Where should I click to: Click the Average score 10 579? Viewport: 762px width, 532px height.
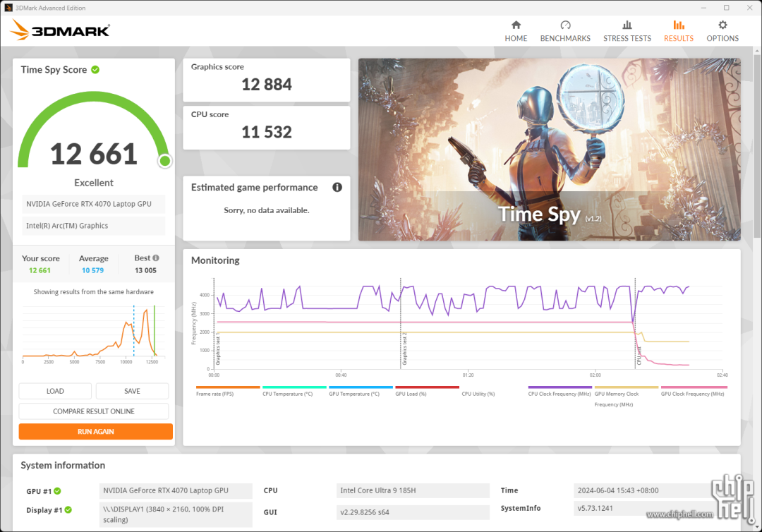click(x=93, y=271)
